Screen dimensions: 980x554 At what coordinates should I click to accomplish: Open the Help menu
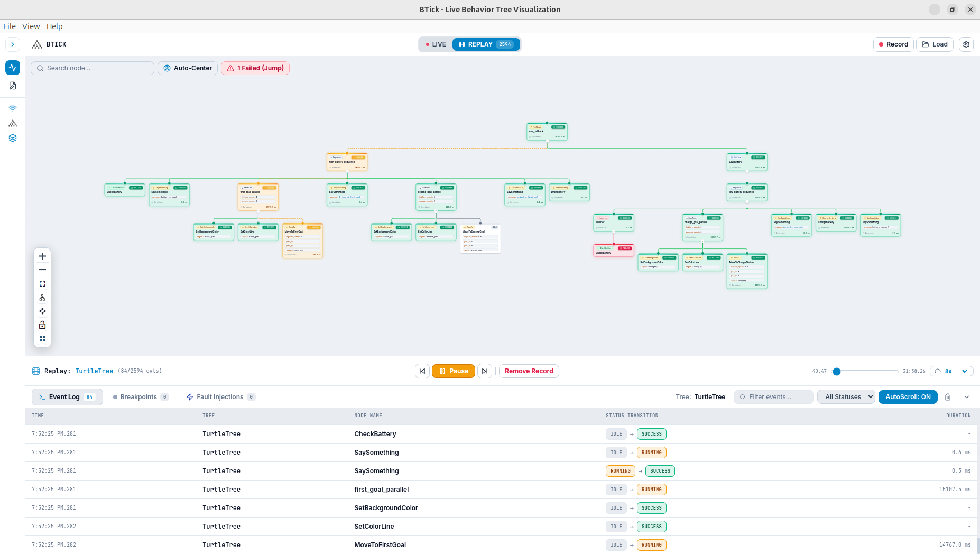pos(54,26)
